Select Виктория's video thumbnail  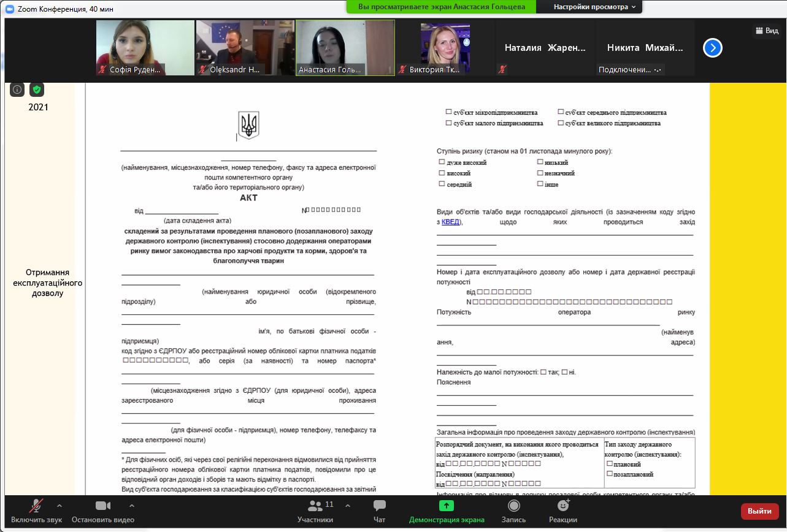coord(445,48)
